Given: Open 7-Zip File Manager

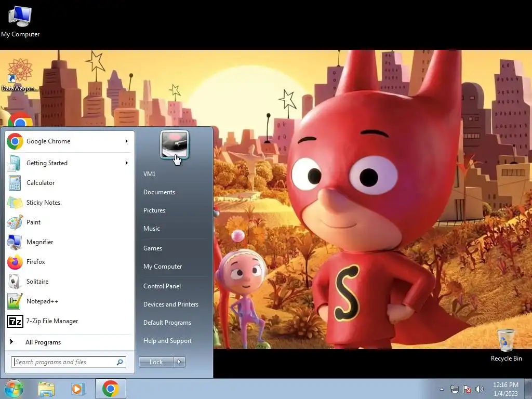Looking at the screenshot, I should (70, 321).
